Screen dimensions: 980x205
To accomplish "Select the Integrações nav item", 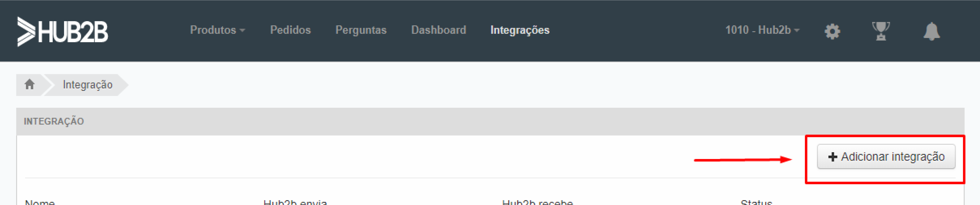I will (x=520, y=30).
